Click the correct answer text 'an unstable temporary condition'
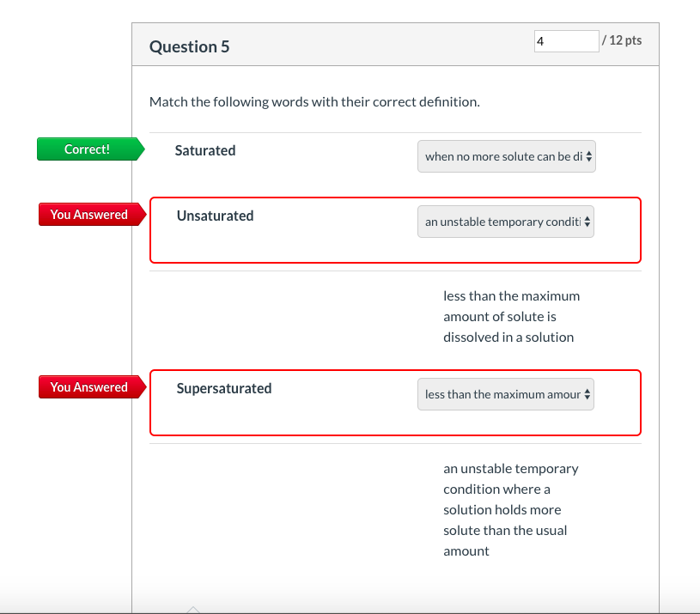Image resolution: width=700 pixels, height=614 pixels. (511, 510)
